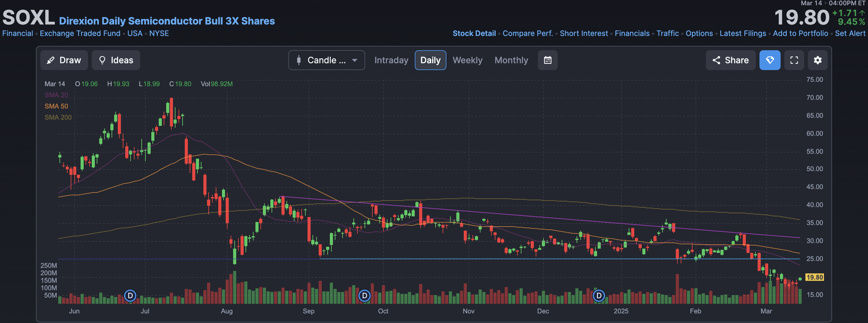The image size is (868, 323).
Task: Click the Share chart button
Action: click(x=731, y=60)
